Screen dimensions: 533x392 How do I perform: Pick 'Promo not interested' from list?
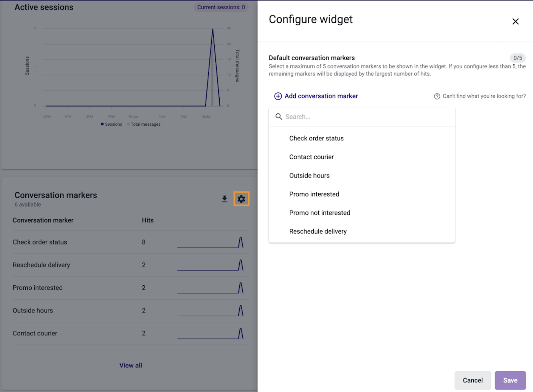pos(320,213)
